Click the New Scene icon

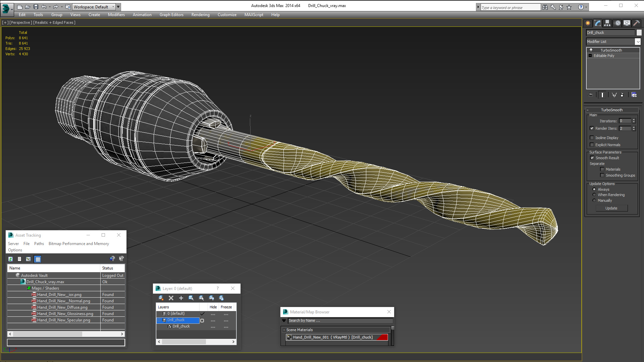pyautogui.click(x=20, y=7)
